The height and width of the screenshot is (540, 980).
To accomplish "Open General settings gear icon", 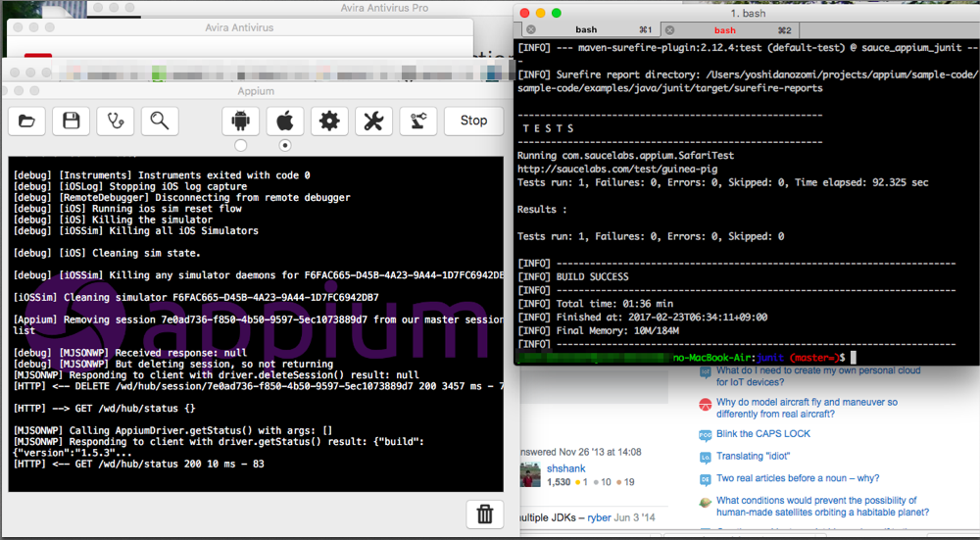I will click(x=329, y=121).
